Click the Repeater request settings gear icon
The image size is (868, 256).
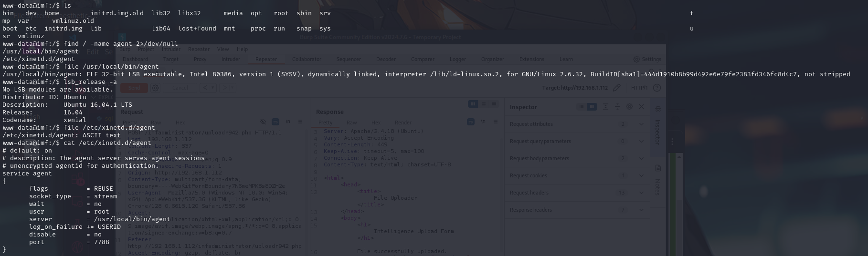click(155, 88)
